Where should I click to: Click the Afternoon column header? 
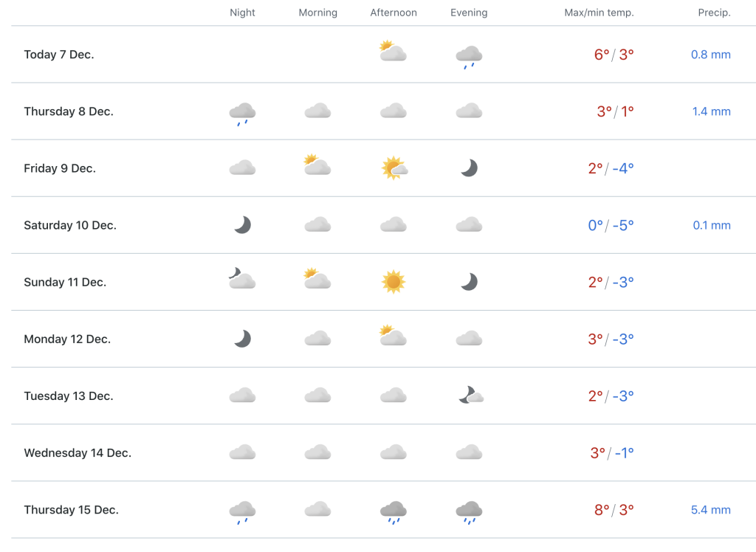[394, 13]
